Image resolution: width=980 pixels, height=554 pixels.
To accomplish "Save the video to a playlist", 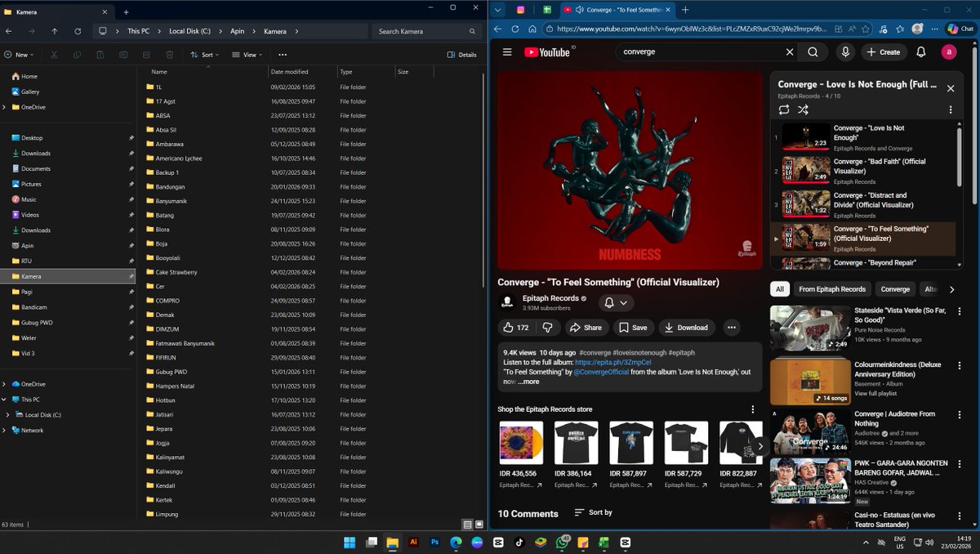I will (x=633, y=328).
